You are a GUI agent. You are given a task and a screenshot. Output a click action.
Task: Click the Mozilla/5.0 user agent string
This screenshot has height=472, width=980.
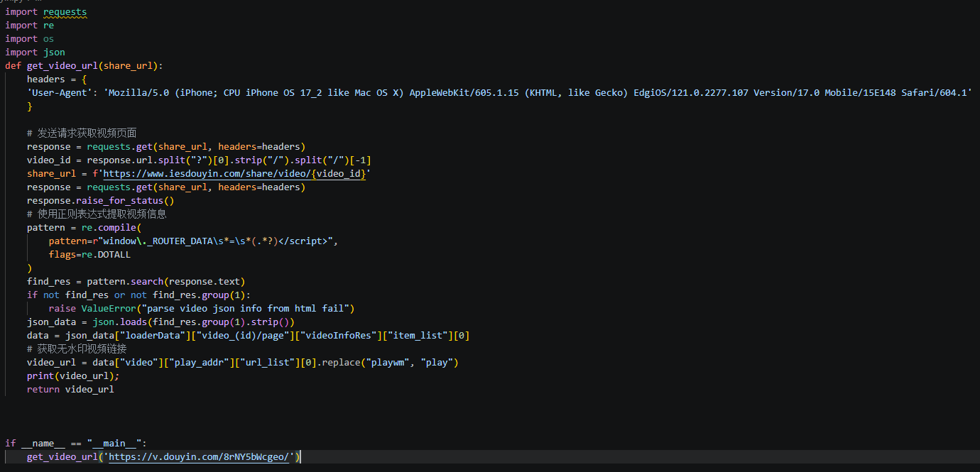click(538, 93)
